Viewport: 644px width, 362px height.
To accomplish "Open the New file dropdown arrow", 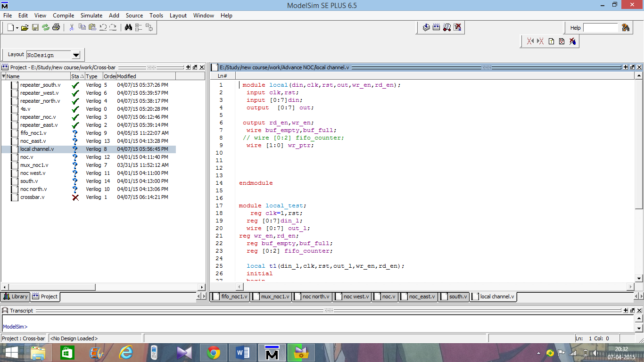I will point(17,28).
